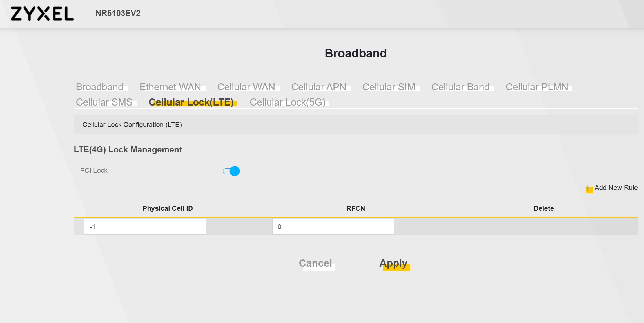Switch to the Cellular Band tab
Viewport: 644px width, 323px height.
pos(460,87)
